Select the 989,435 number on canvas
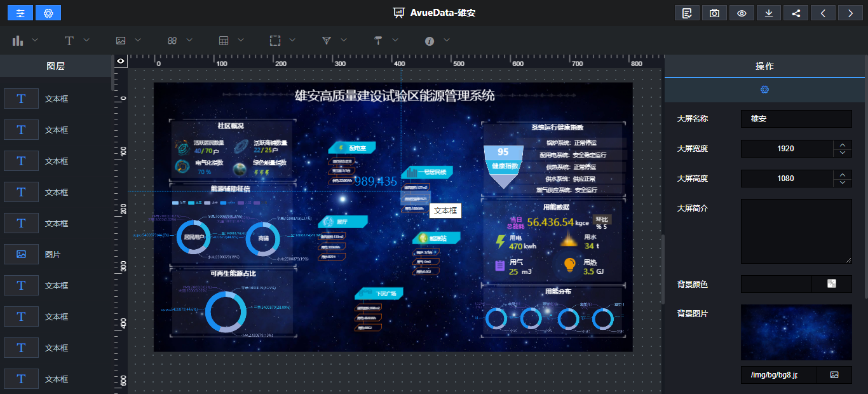 tap(376, 181)
